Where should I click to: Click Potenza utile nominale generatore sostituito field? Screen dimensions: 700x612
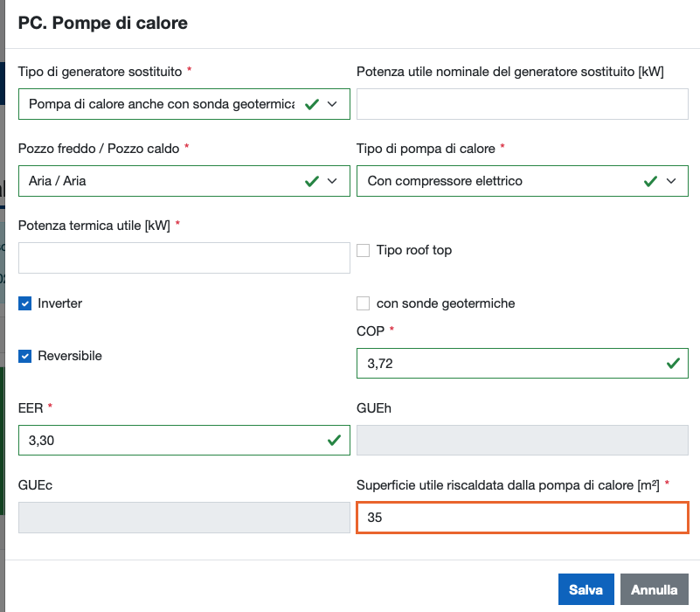[x=523, y=104]
